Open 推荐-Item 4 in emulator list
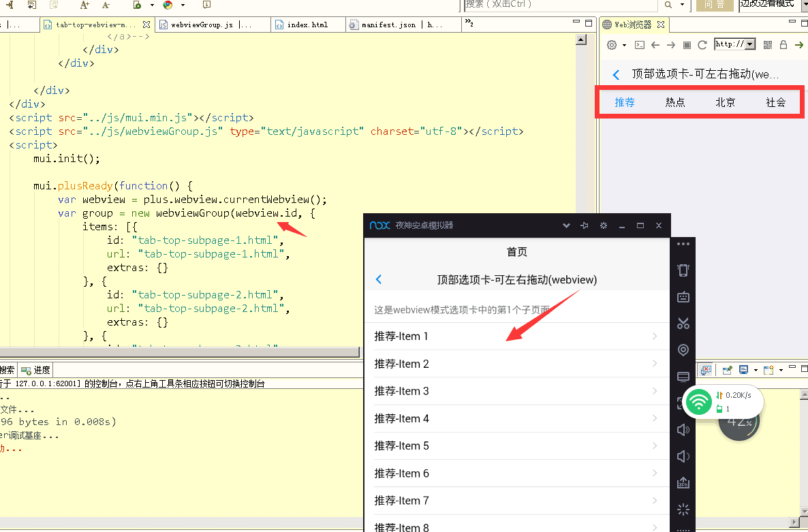The width and height of the screenshot is (808, 532). (516, 418)
